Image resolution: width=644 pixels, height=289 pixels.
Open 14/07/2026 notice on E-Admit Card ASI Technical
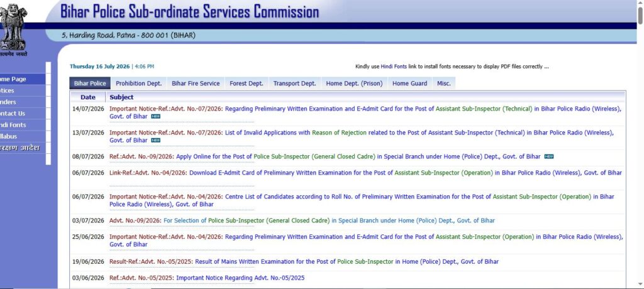coord(365,112)
